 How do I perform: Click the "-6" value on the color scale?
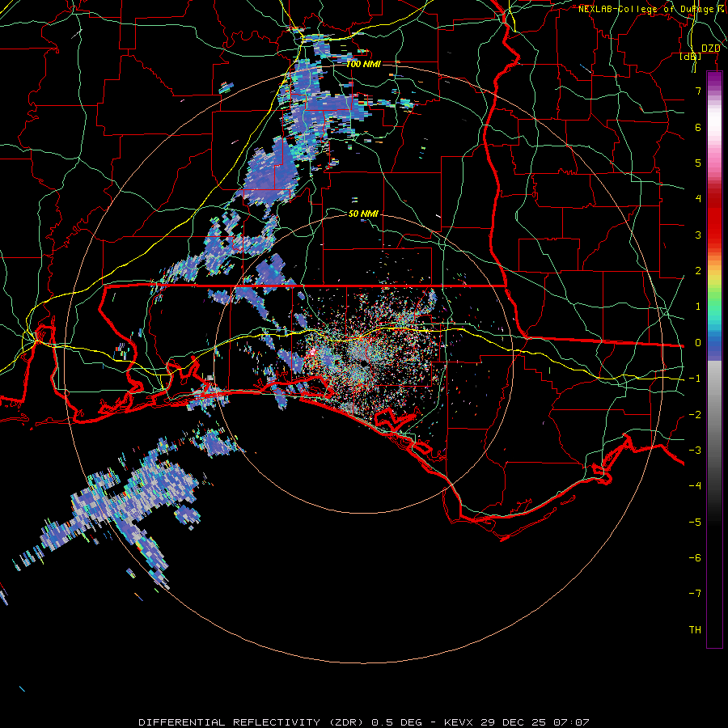(695, 558)
